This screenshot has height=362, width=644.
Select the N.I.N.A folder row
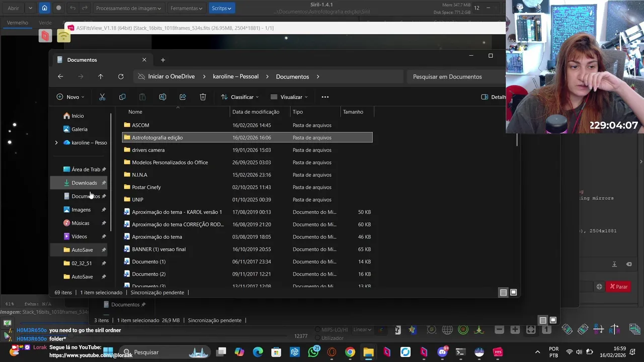tap(247, 175)
